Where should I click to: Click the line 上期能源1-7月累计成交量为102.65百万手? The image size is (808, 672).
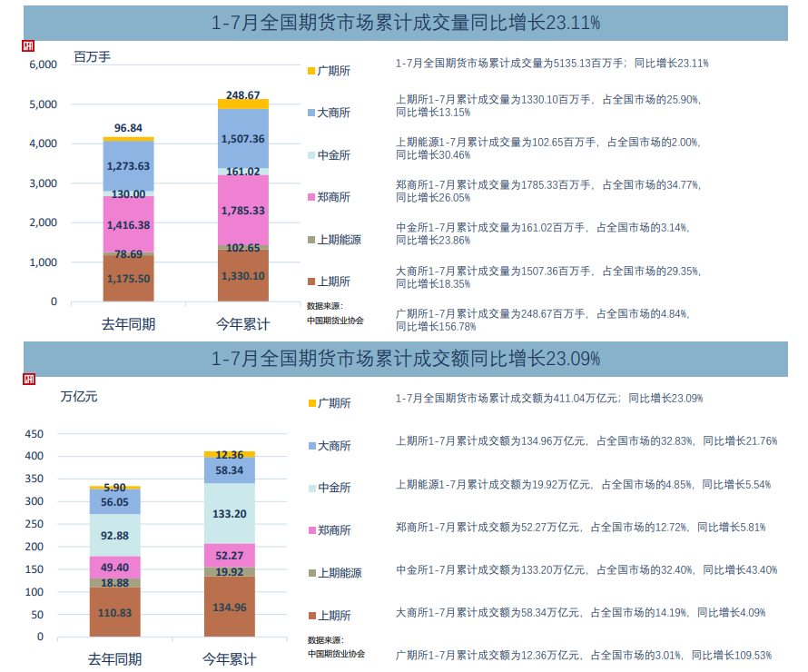click(x=548, y=148)
